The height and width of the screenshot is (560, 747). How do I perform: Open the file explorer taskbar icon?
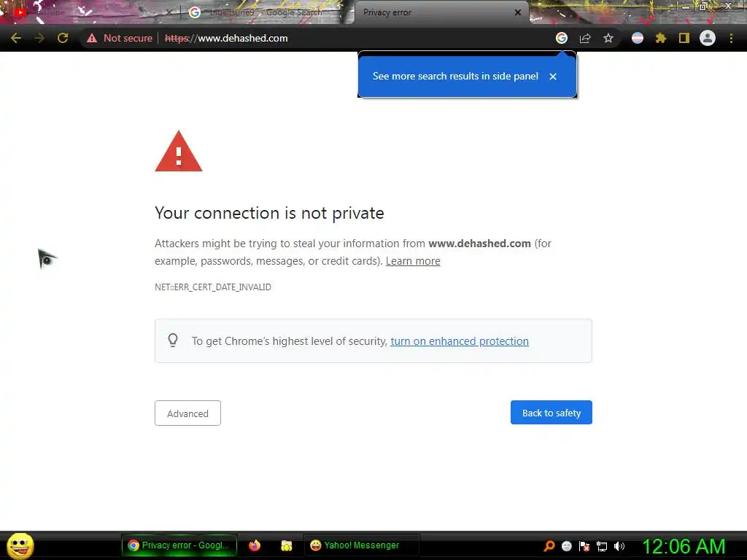click(286, 545)
